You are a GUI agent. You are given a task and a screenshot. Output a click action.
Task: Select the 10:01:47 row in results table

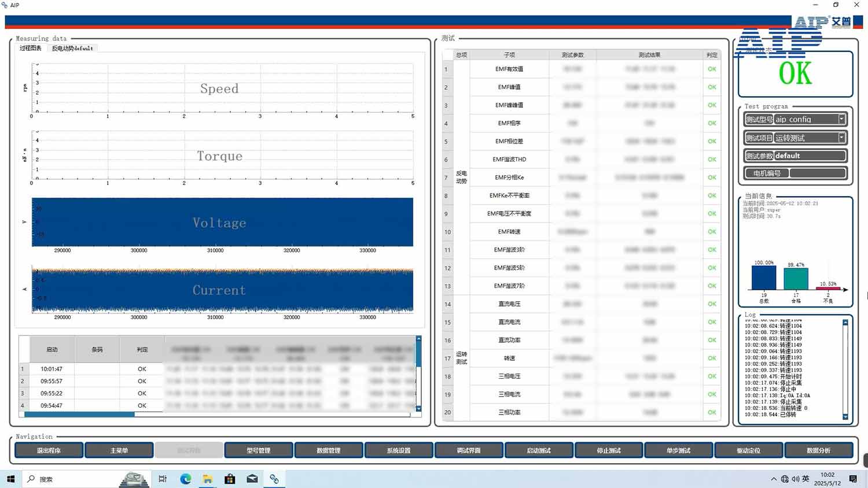click(52, 369)
